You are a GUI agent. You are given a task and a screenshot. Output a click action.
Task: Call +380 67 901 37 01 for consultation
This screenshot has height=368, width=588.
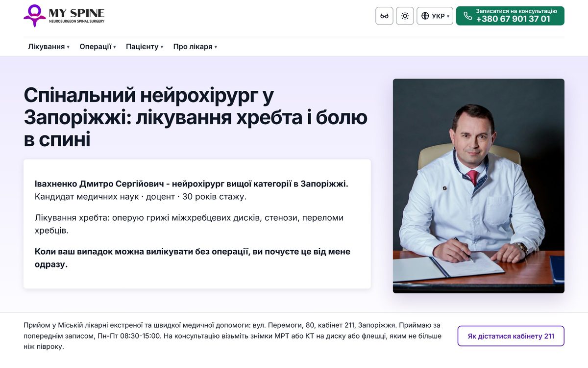(510, 16)
